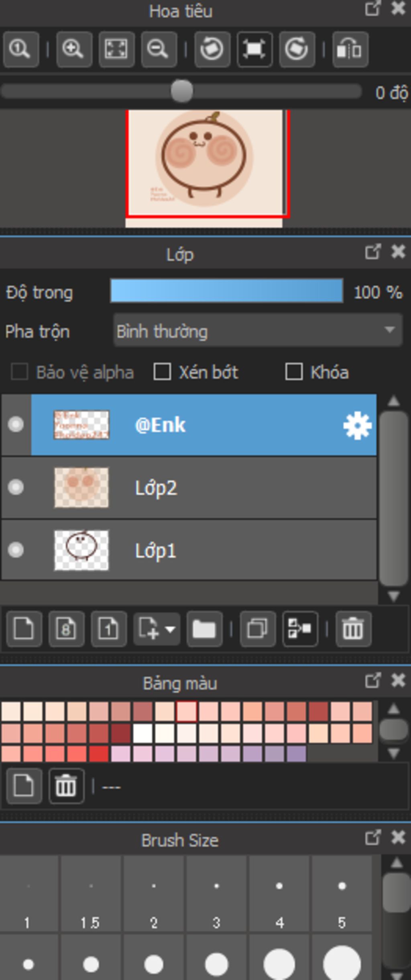Pick the dark red palette swatch

121,733
